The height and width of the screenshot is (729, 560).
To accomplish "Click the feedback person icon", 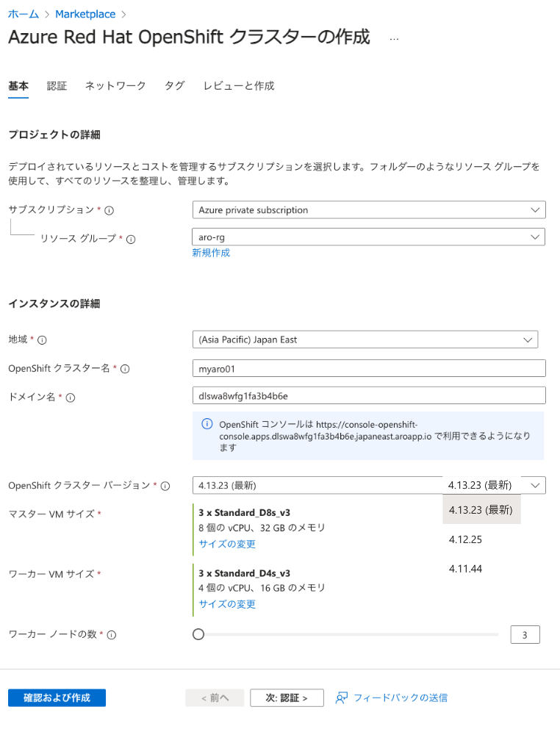I will (342, 698).
